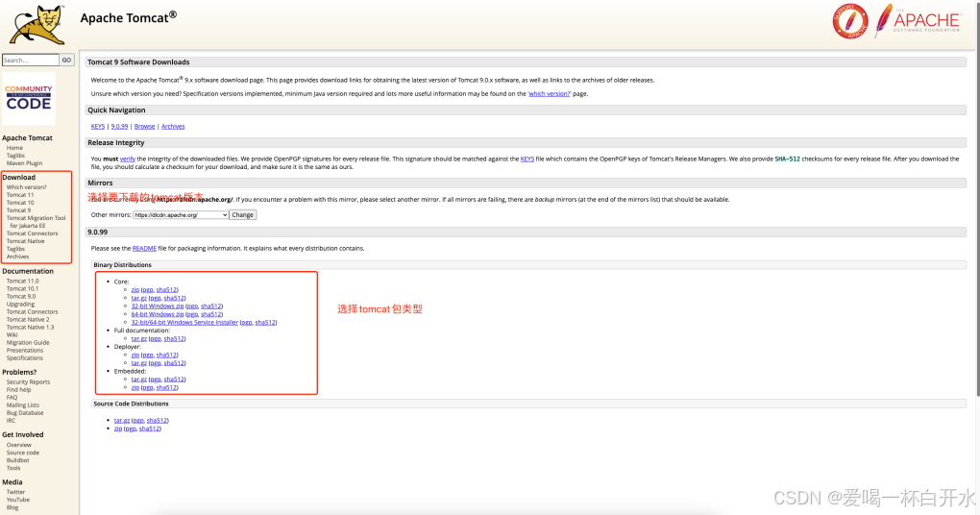Download the 32-bit/64-bit Windows Service Installer
Screen dimensions: 980x515
(184, 323)
